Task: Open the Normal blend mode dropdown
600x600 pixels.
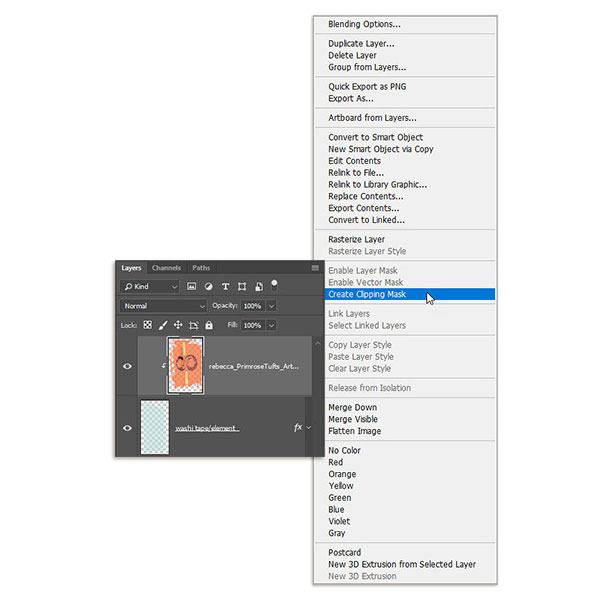Action: [163, 306]
